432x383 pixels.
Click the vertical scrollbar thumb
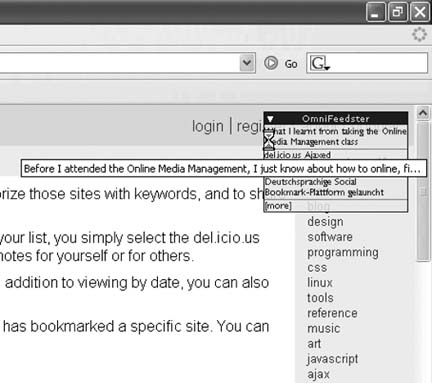coord(423,192)
